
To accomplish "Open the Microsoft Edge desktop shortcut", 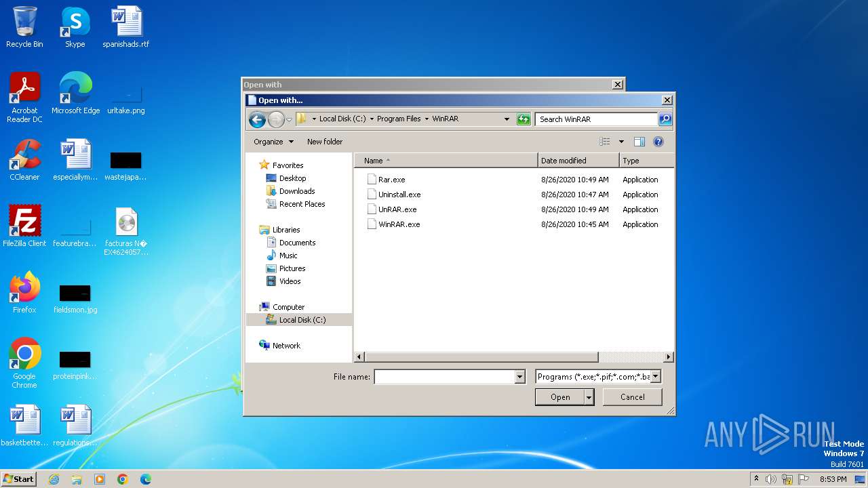I will click(75, 94).
